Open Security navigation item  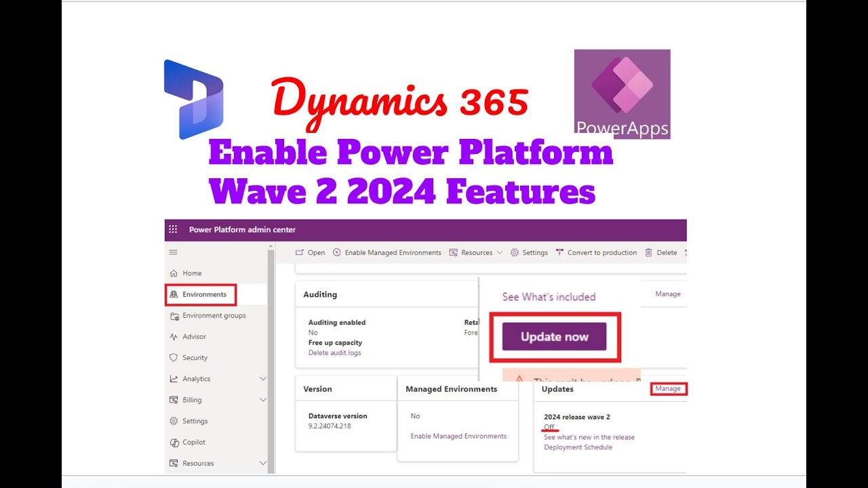point(195,357)
